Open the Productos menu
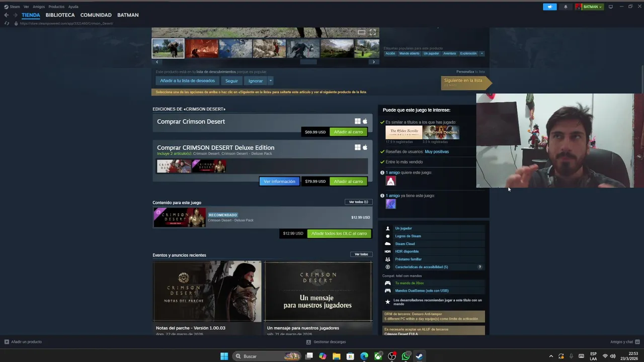The height and width of the screenshot is (362, 644). pyautogui.click(x=56, y=7)
